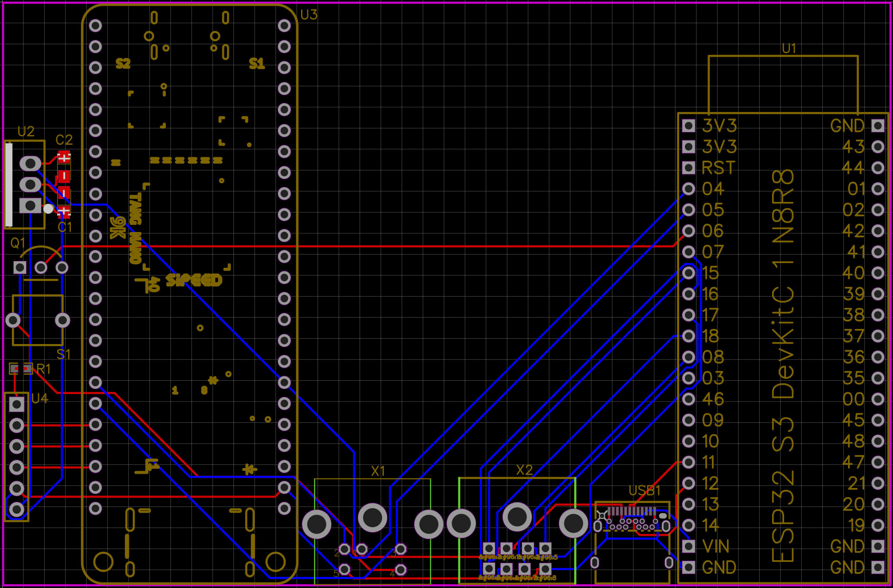
Task: Select the X1 connector label
Action: (x=378, y=471)
